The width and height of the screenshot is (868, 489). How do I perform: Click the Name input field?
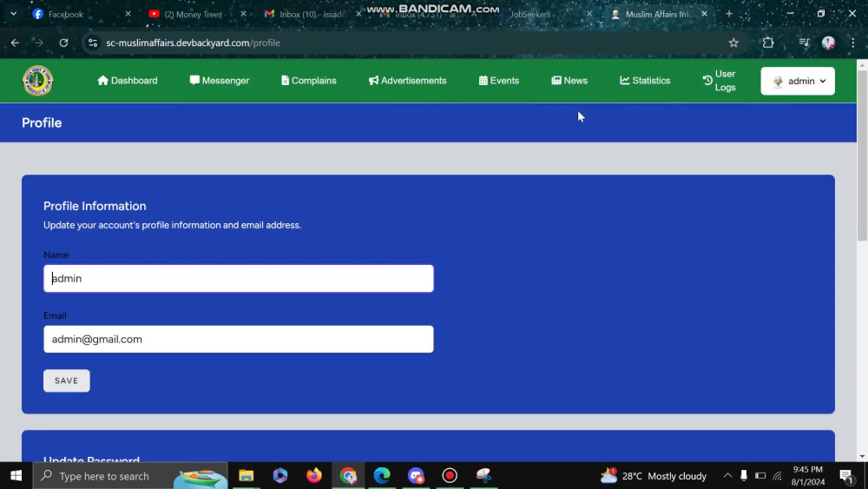pyautogui.click(x=239, y=279)
